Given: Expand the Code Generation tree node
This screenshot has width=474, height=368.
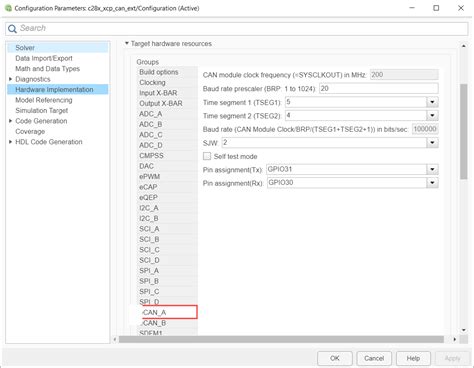Looking at the screenshot, I should (x=10, y=121).
